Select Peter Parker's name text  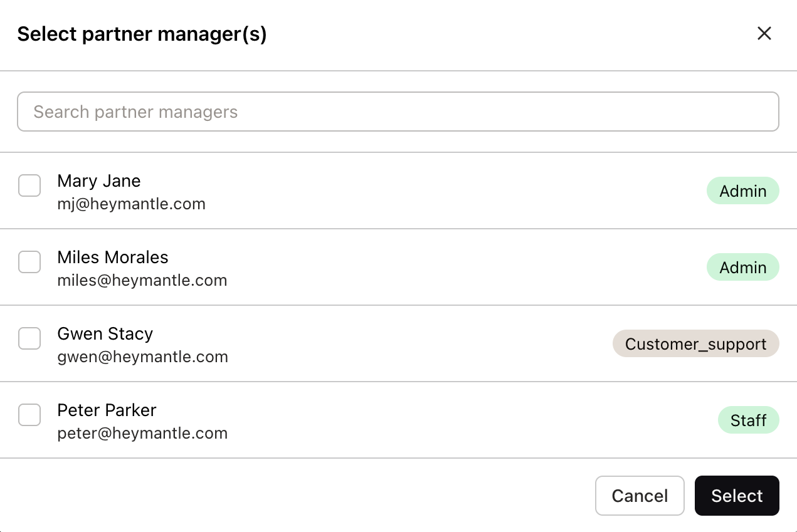107,410
